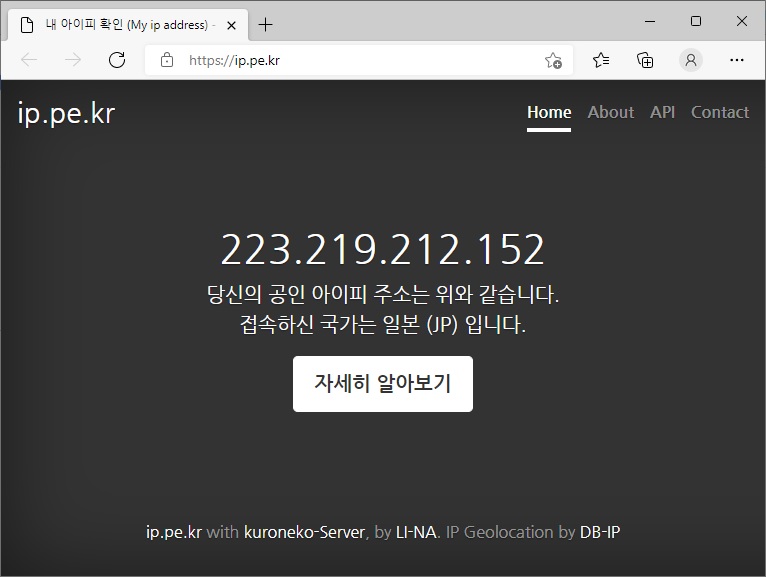Click the 접속하신 국가는 일본 (JP) text
766x577 pixels.
coord(383,324)
